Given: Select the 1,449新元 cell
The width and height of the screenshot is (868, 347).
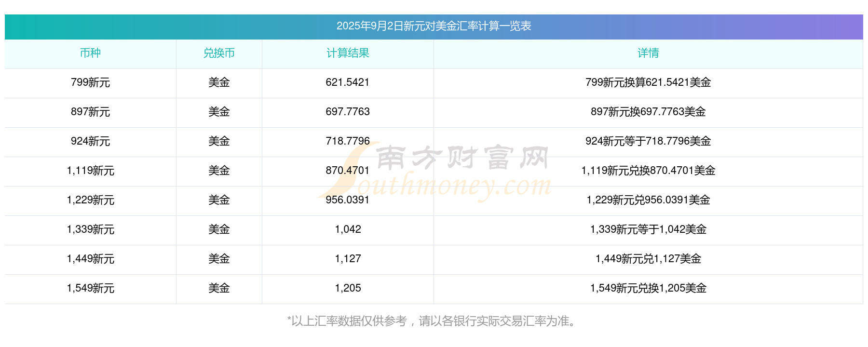Looking at the screenshot, I should pos(90,259).
